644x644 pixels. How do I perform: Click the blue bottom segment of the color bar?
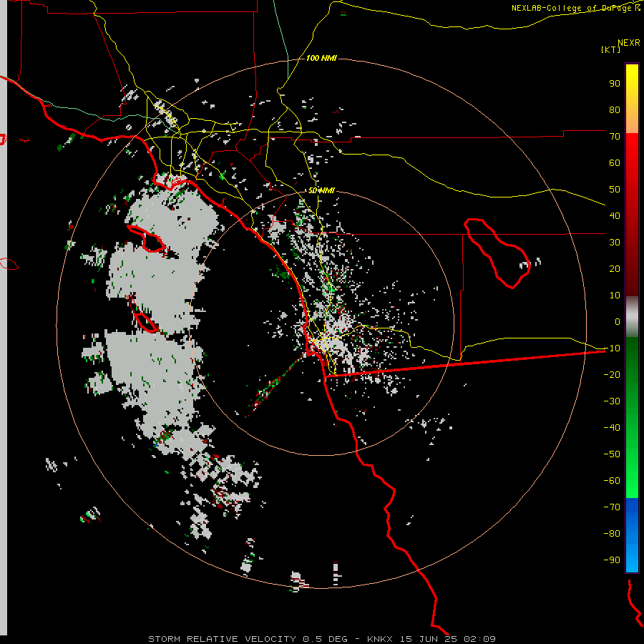tap(632, 535)
